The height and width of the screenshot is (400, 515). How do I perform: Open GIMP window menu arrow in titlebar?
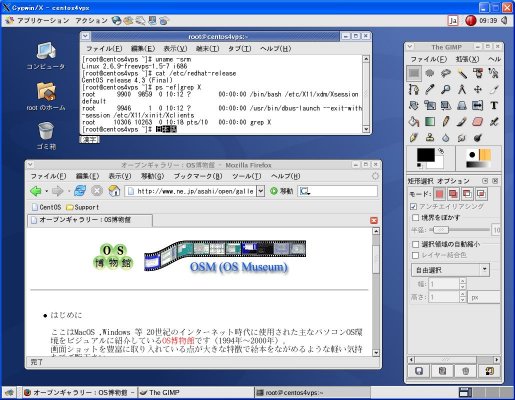pyautogui.click(x=410, y=47)
